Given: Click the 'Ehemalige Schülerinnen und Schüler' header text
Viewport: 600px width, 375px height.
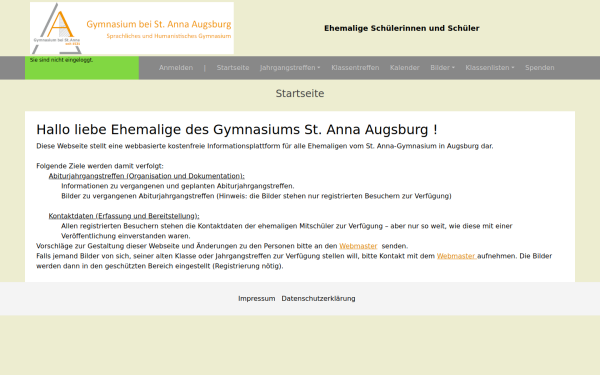Looking at the screenshot, I should coord(402,28).
